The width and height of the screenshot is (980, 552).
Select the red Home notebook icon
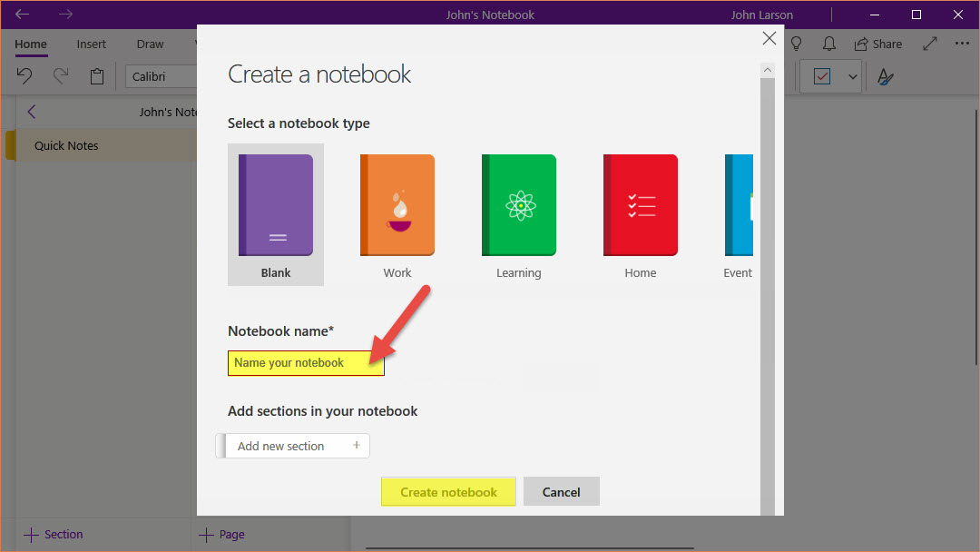tap(640, 206)
